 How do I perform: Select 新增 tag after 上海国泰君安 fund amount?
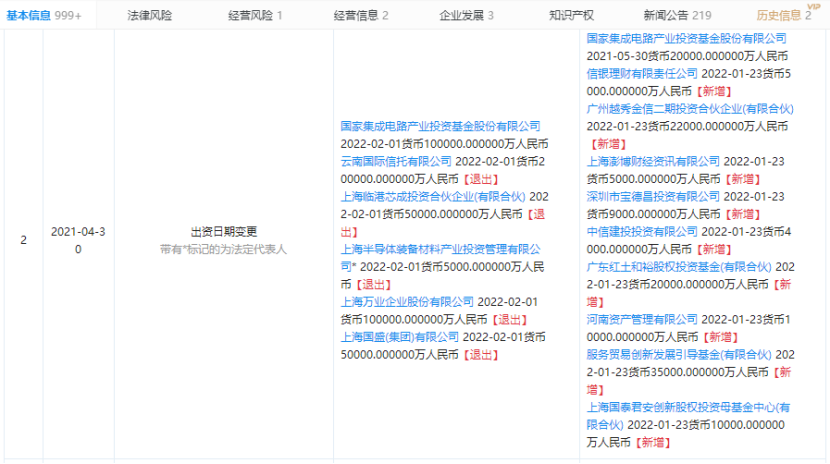point(653,442)
